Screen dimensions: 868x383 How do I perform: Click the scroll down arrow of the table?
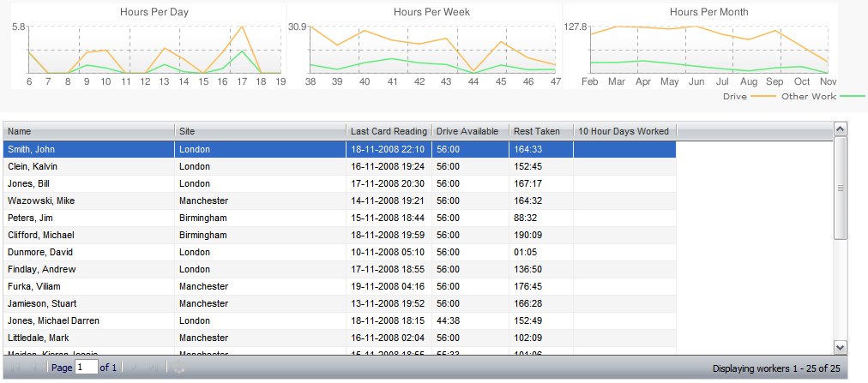coord(841,347)
